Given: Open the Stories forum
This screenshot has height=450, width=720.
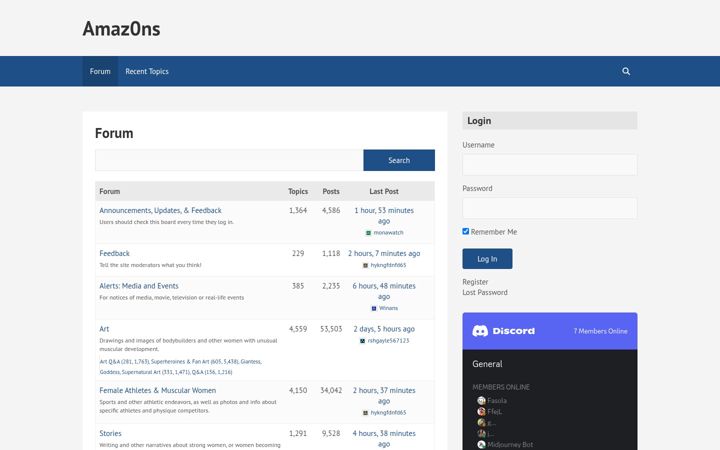Looking at the screenshot, I should [110, 433].
